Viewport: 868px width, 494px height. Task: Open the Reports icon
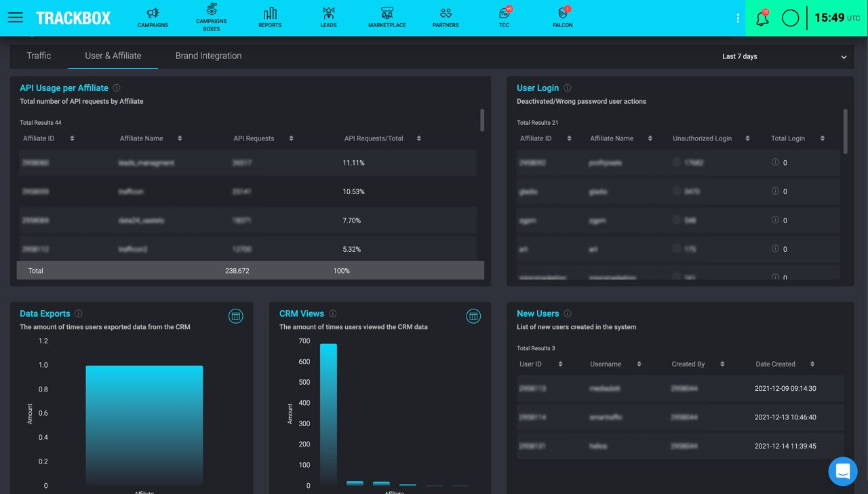pyautogui.click(x=270, y=17)
